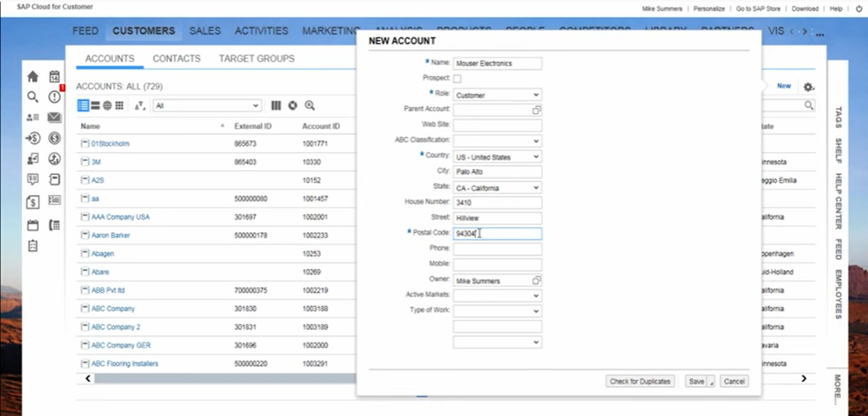Open the Country dropdown showing US - United States

click(x=497, y=157)
